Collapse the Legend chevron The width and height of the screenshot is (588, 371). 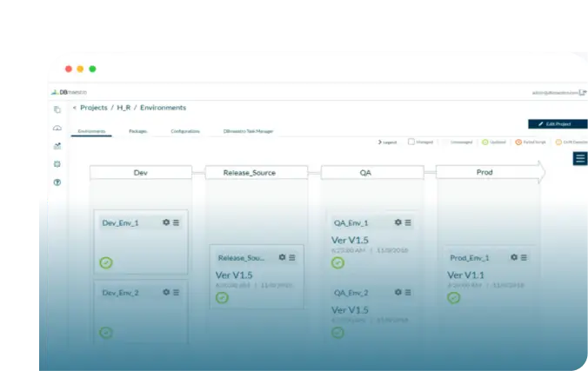coord(379,142)
